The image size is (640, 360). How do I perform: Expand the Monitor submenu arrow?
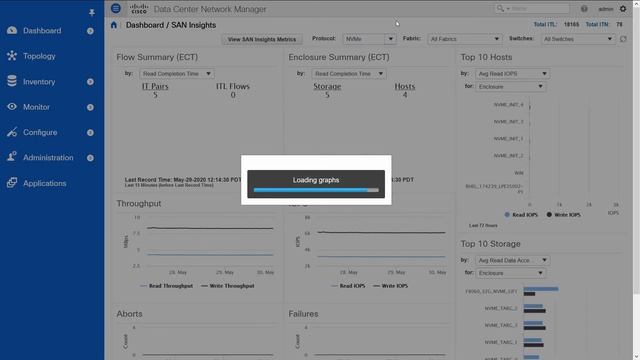pyautogui.click(x=90, y=107)
